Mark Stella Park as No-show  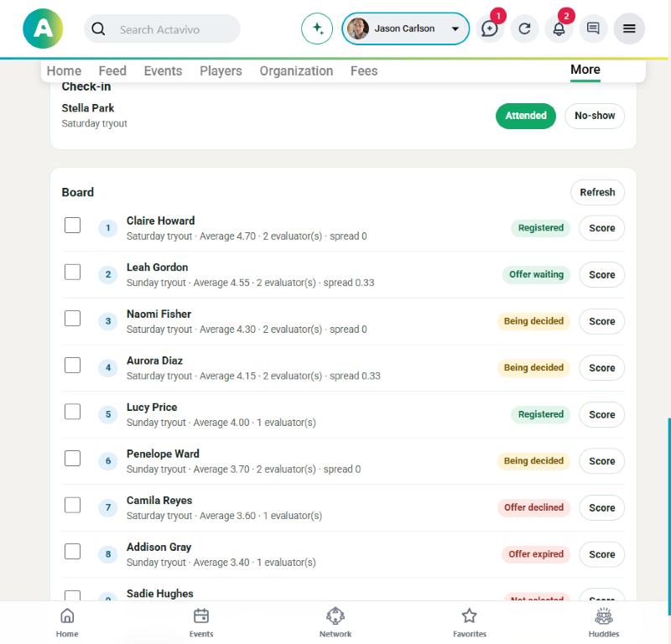[595, 116]
